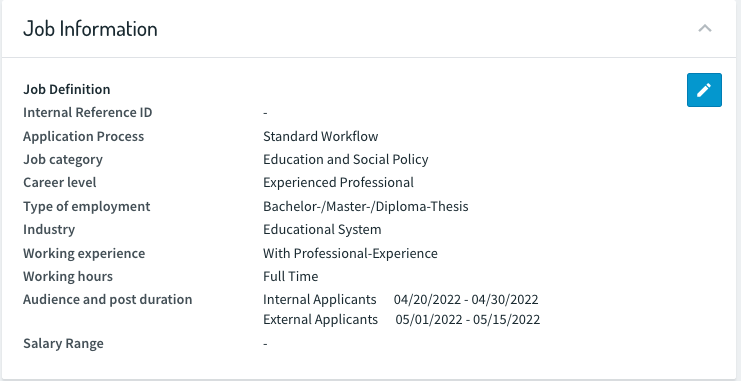Click the Internal Applicants audience entry
Screen dimensions: 741x381
319,300
